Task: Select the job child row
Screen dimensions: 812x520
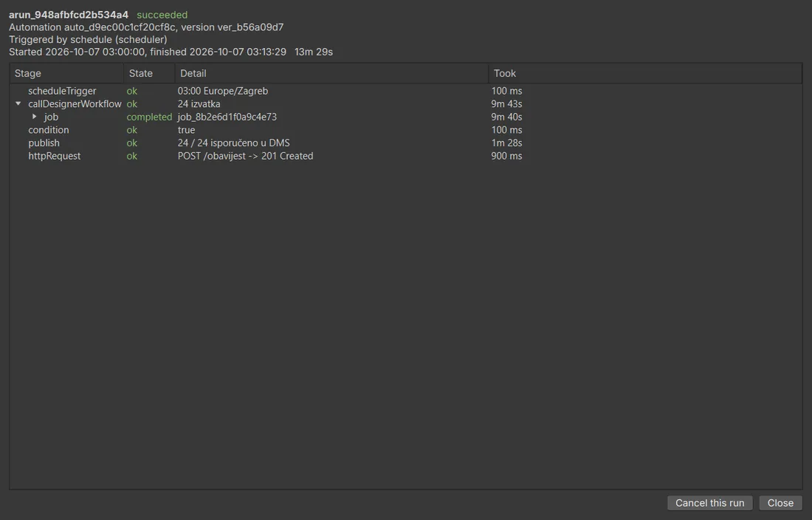Action: pyautogui.click(x=406, y=117)
